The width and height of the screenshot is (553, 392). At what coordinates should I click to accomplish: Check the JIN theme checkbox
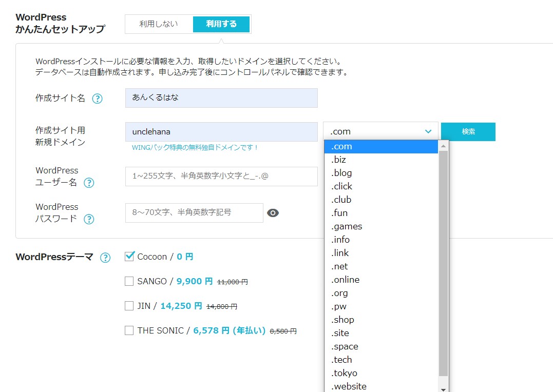coord(129,306)
